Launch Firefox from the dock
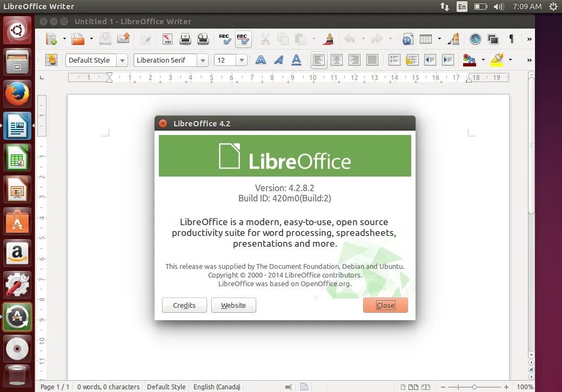This screenshot has width=562, height=392. coord(17,94)
